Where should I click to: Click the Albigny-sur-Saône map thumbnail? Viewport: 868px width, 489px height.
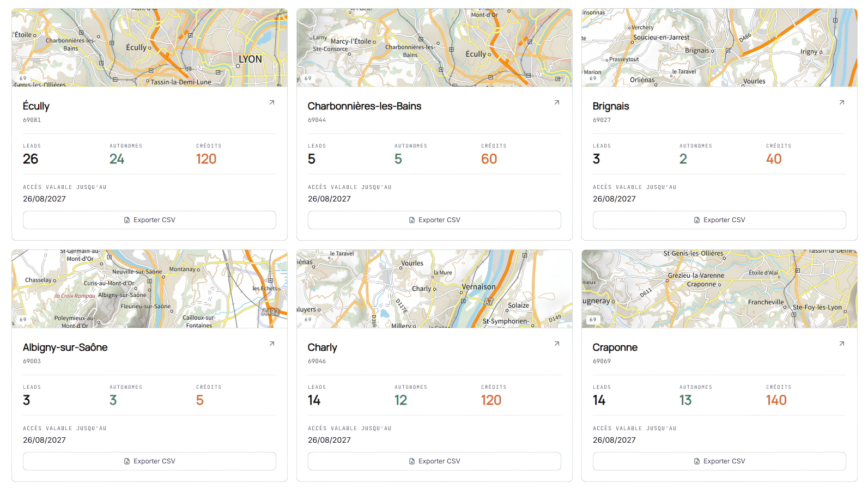[x=149, y=289]
